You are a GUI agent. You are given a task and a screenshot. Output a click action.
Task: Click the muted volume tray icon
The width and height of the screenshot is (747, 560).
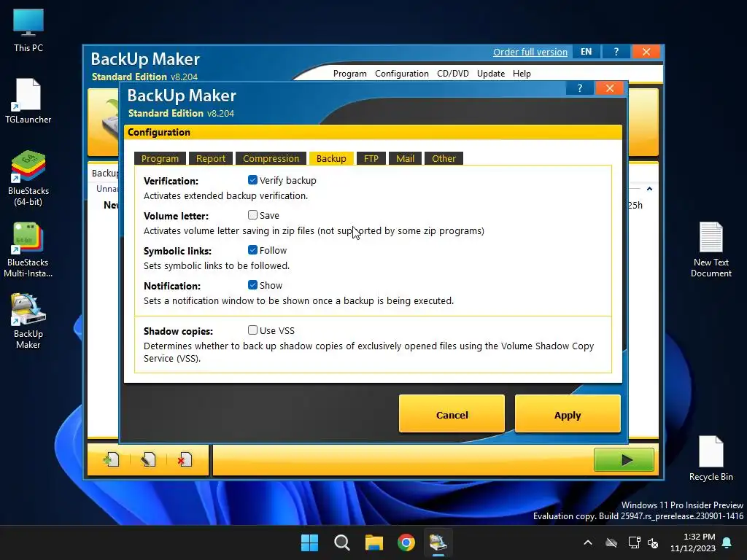[x=653, y=542]
